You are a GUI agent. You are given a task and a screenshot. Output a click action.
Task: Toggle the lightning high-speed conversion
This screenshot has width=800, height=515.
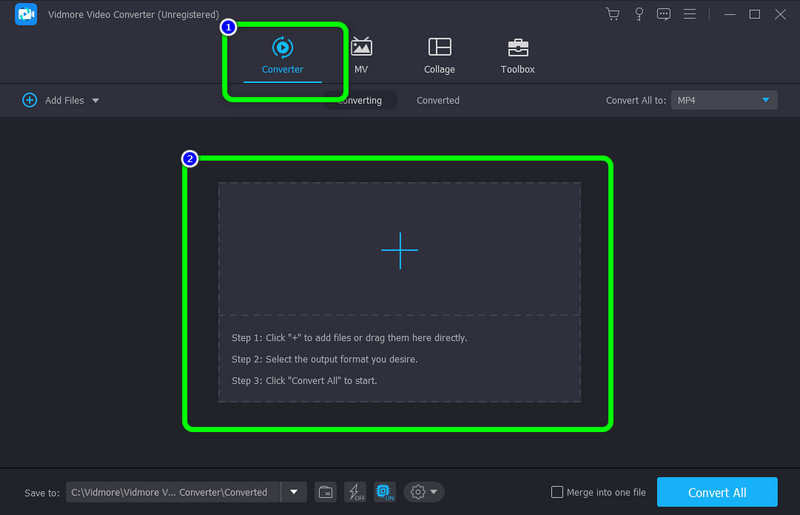click(x=354, y=492)
